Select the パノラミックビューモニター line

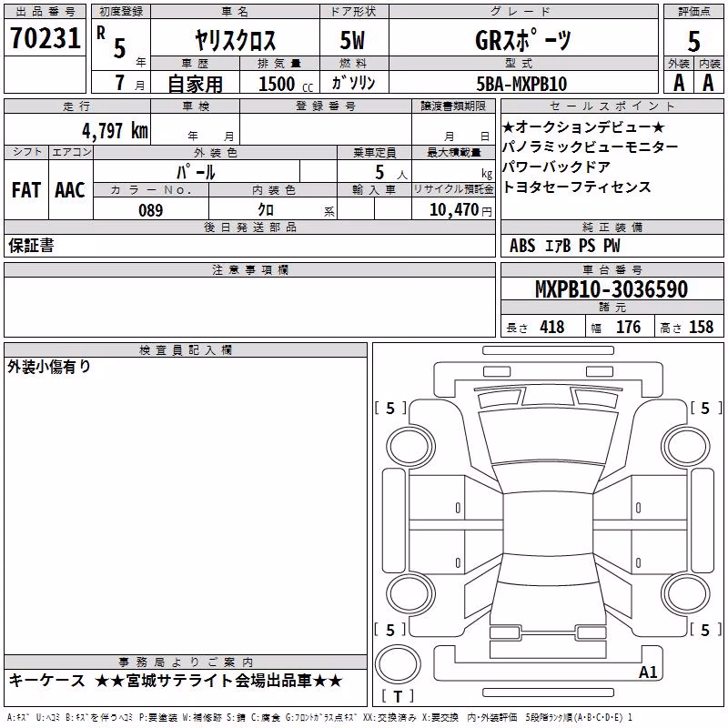click(x=590, y=147)
